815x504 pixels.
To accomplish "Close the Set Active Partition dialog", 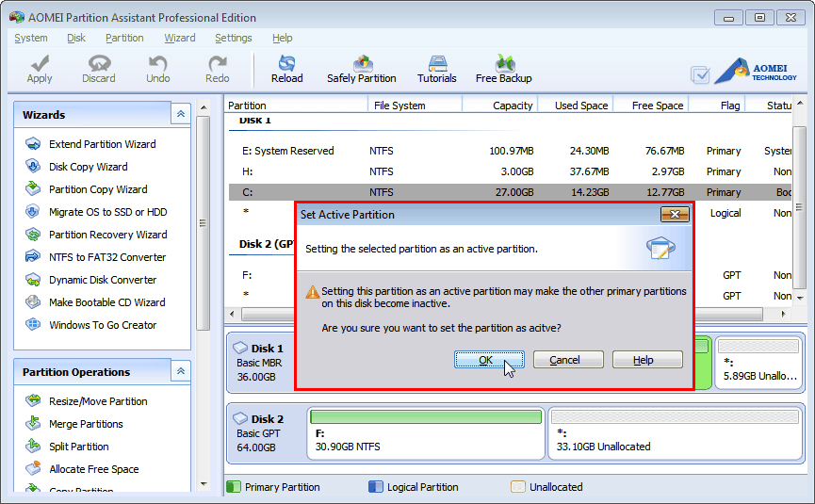I will pyautogui.click(x=675, y=214).
